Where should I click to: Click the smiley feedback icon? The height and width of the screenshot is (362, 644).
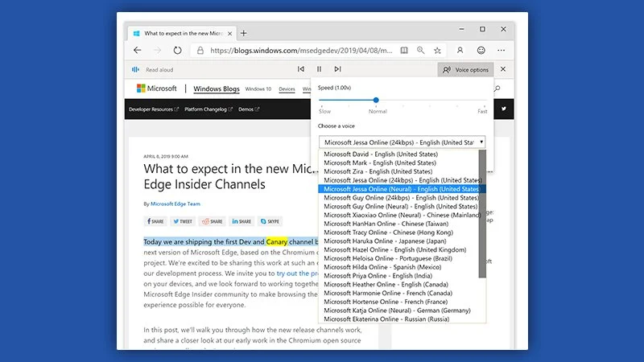pyautogui.click(x=481, y=50)
